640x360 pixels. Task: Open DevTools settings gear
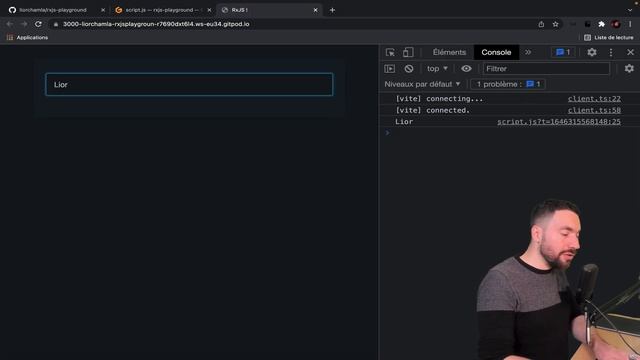592,52
